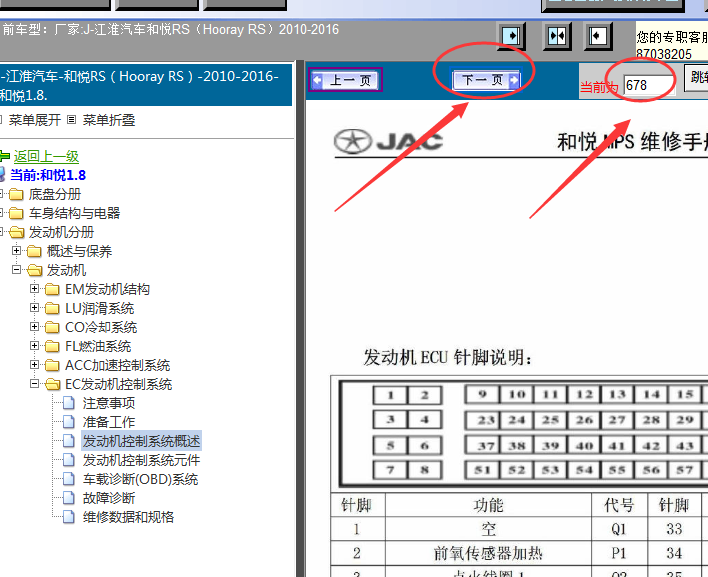Expand the ACC加速控制系统 node

pos(35,364)
